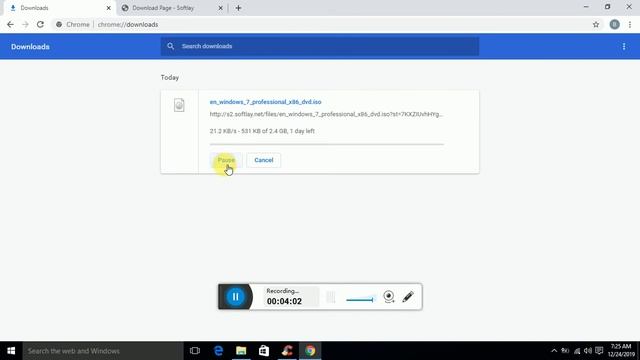The height and width of the screenshot is (360, 640).
Task: Open the network status tray icon
Action: click(577, 351)
